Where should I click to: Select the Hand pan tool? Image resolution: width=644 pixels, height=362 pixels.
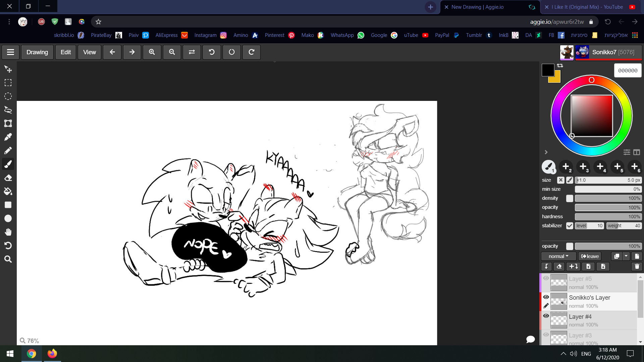pyautogui.click(x=8, y=232)
